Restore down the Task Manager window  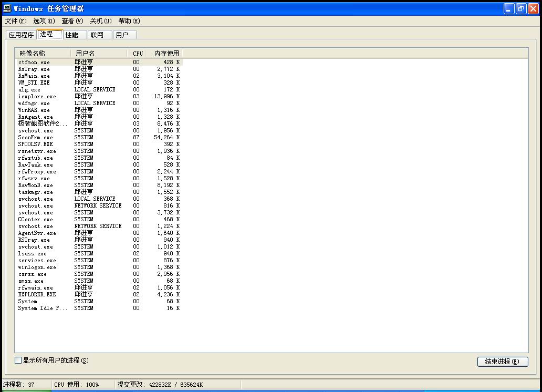pos(521,8)
